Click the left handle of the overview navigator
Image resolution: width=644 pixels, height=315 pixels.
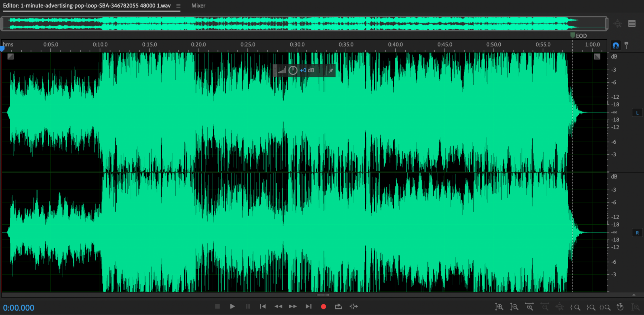(2, 24)
